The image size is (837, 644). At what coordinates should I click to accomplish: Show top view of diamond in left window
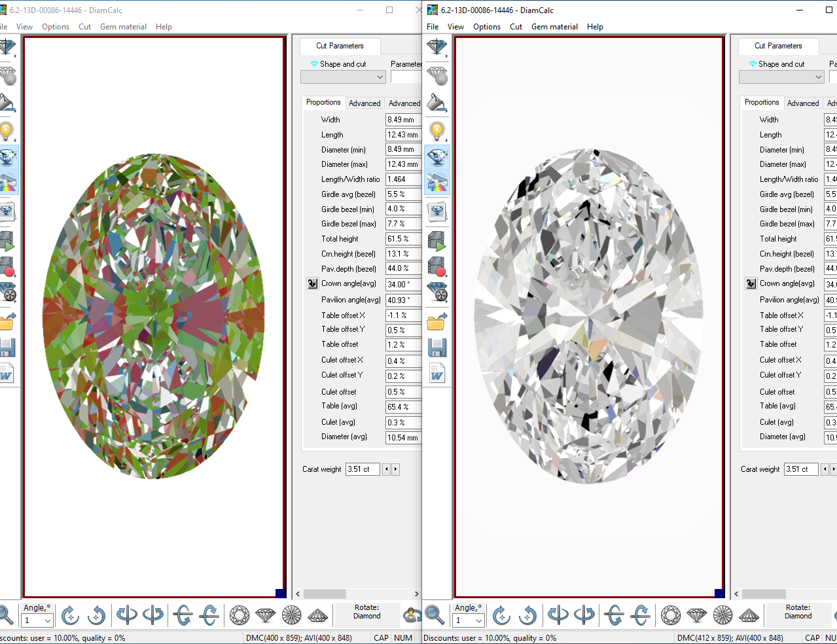(240, 615)
